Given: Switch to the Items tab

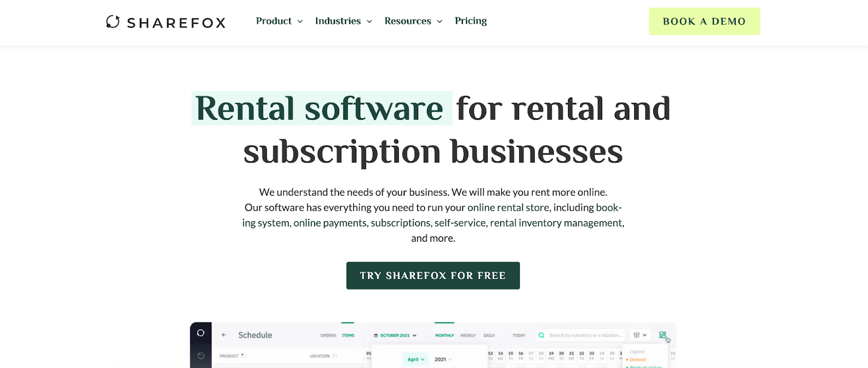Looking at the screenshot, I should (x=348, y=335).
